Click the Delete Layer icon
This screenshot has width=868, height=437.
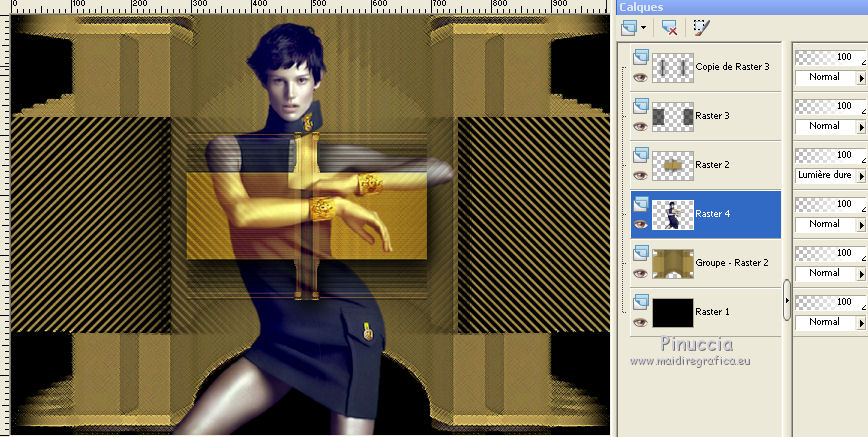[x=669, y=27]
